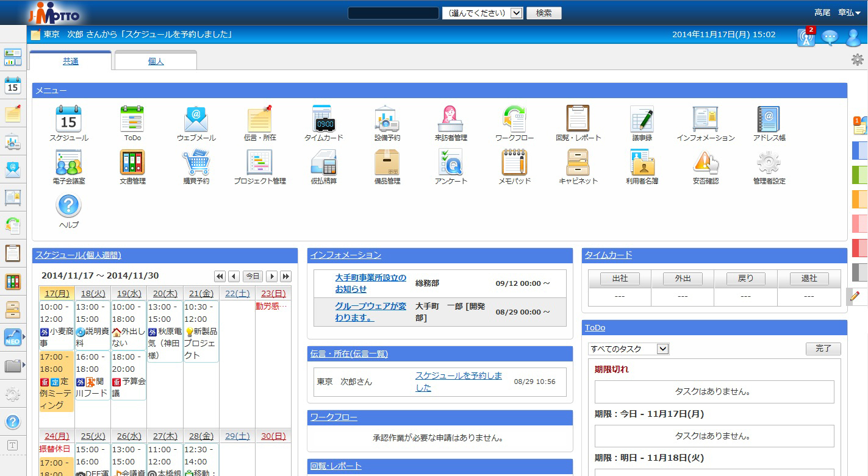
Task: Open the user name menu at top right
Action: pyautogui.click(x=837, y=13)
